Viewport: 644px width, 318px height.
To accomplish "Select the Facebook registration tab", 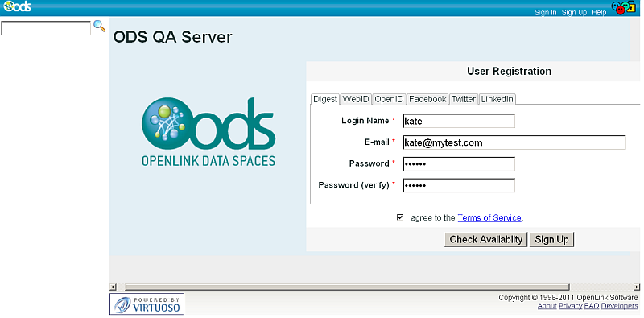I will coord(427,99).
